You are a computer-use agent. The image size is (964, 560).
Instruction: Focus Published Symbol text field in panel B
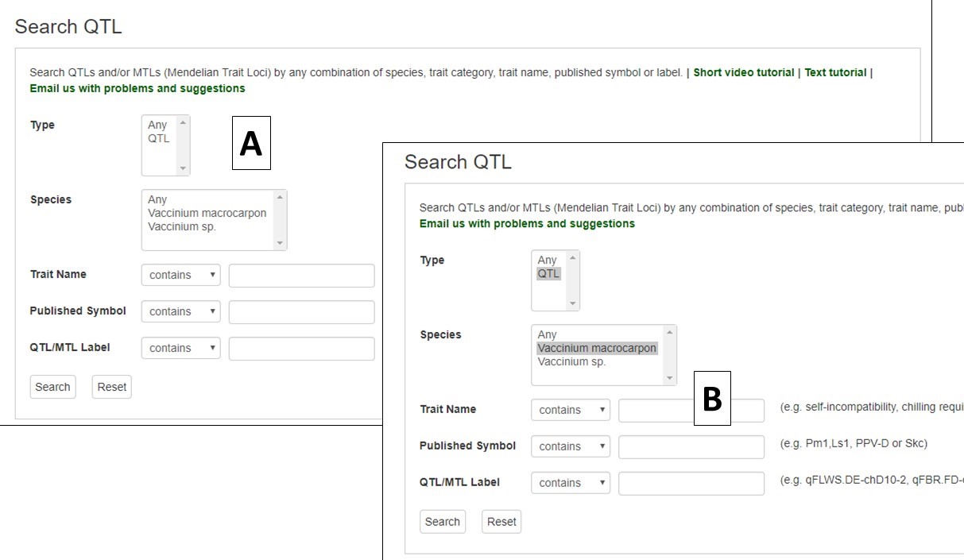(691, 447)
